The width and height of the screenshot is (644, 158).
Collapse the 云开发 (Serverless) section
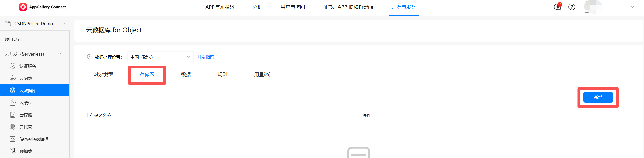[61, 54]
